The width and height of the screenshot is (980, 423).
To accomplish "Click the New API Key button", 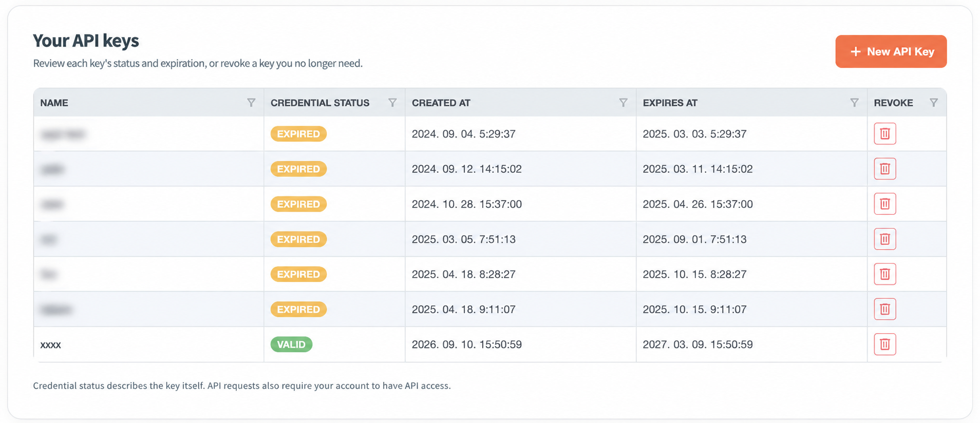I will click(891, 51).
